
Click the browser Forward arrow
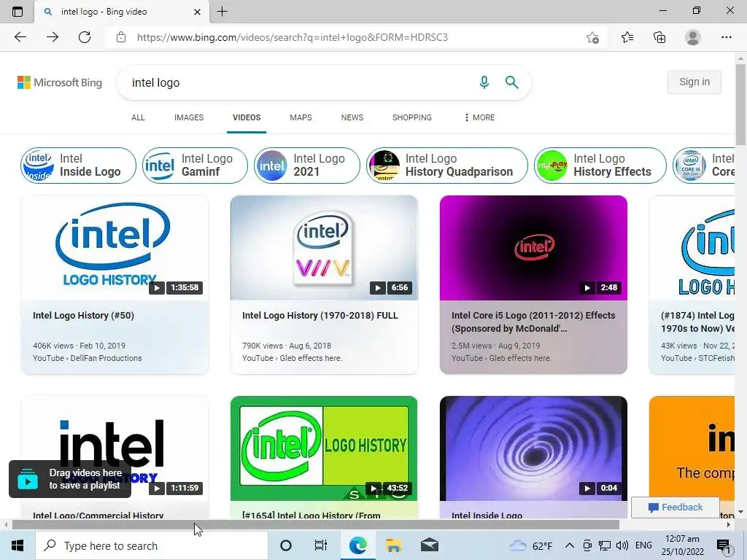[x=53, y=37]
